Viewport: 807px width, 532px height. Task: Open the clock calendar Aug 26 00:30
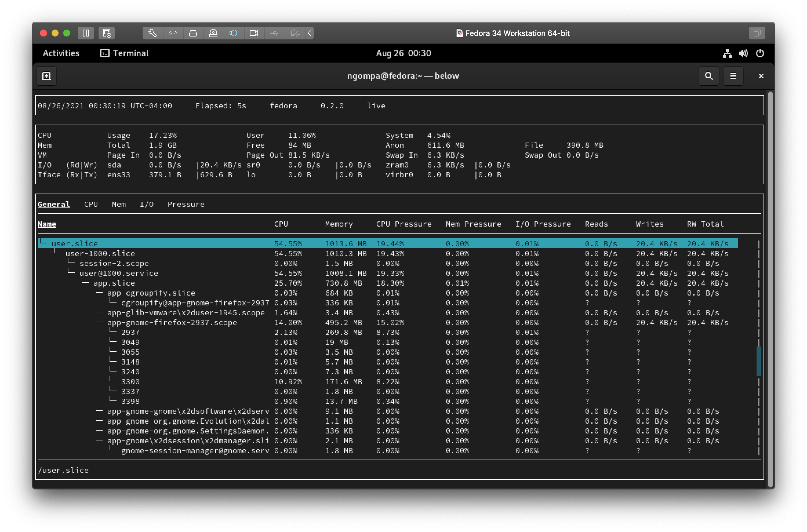(x=403, y=53)
